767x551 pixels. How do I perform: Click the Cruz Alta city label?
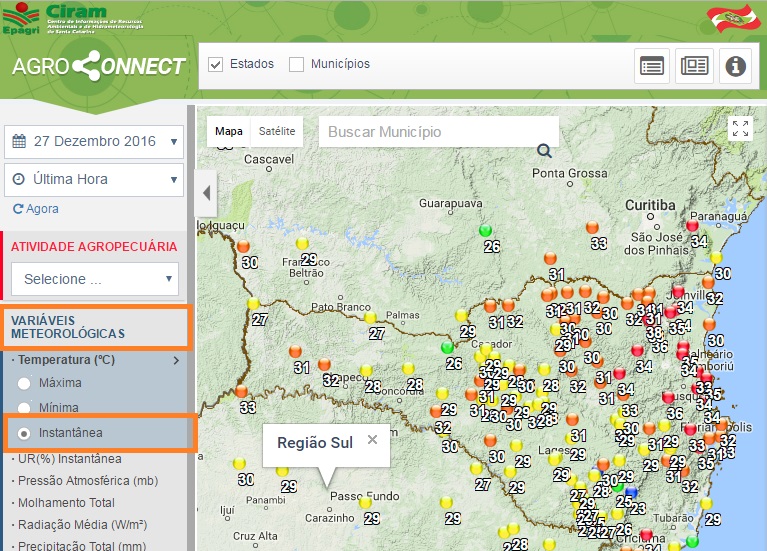pos(255,536)
